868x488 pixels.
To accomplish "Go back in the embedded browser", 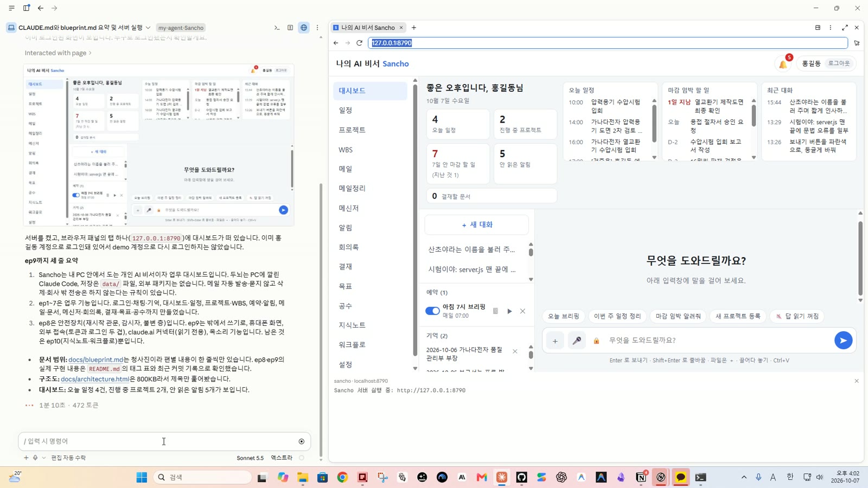I will [336, 43].
